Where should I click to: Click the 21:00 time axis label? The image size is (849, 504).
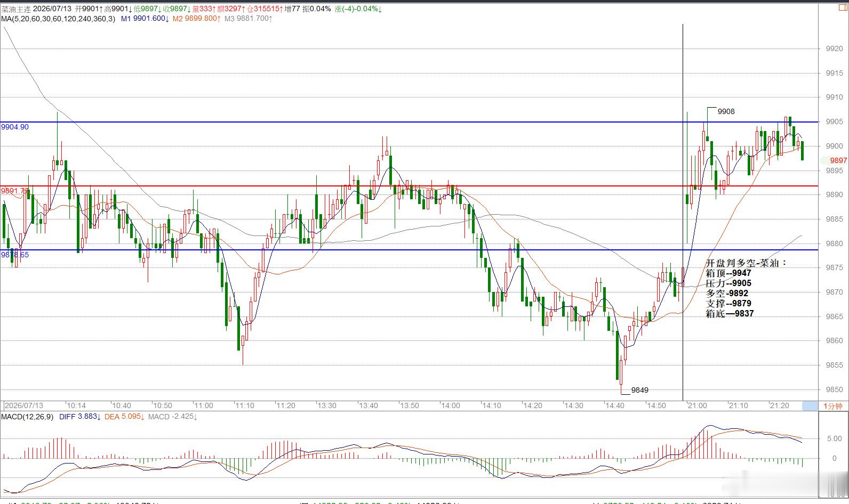tap(697, 406)
